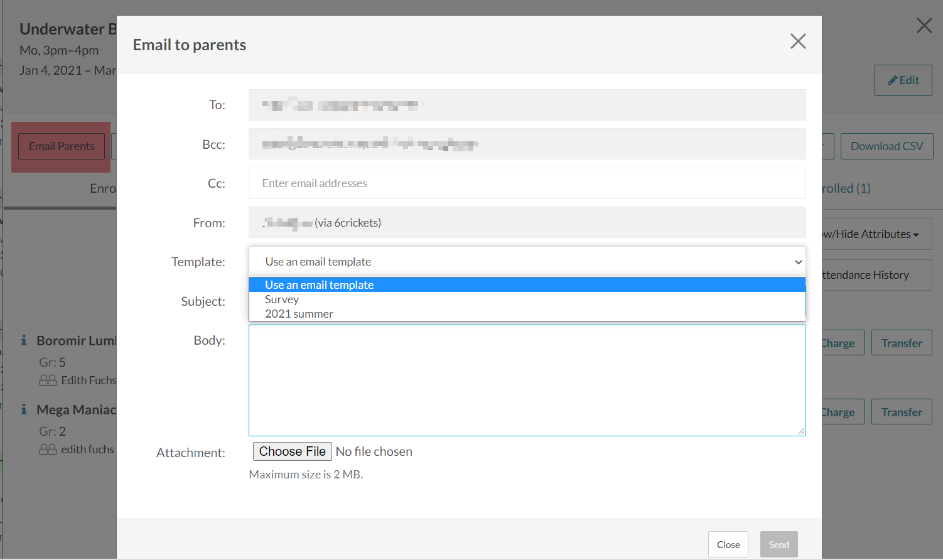Select 'Use an email template' option

319,285
